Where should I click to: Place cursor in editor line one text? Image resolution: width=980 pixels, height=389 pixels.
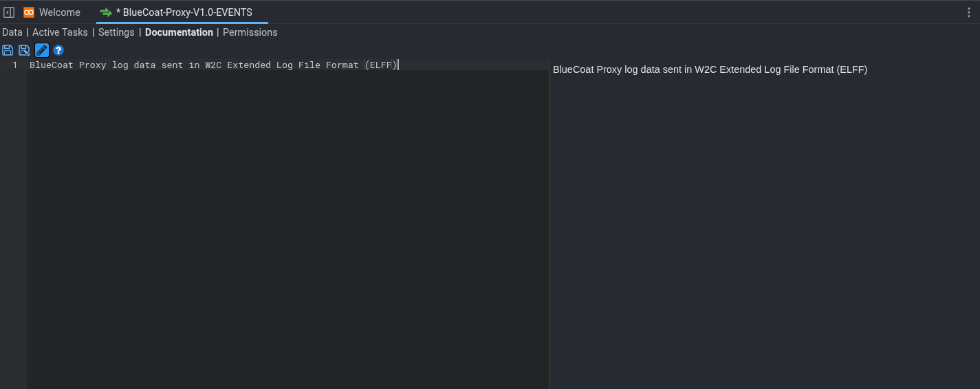[x=213, y=65]
